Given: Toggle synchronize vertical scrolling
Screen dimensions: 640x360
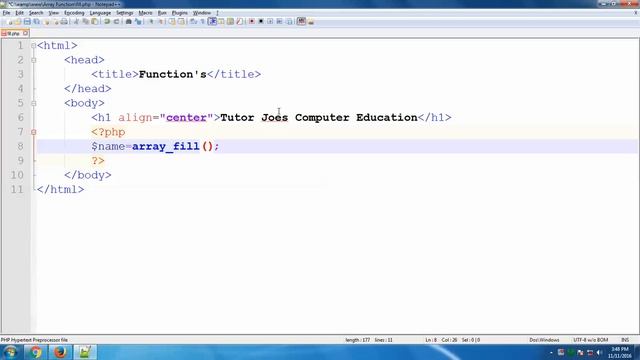Looking at the screenshot, I should click(172, 21).
